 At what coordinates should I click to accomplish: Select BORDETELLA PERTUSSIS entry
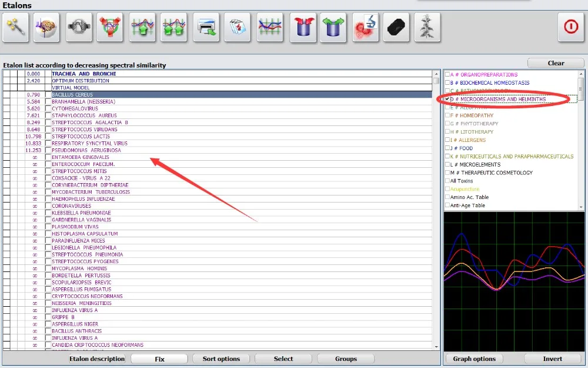point(81,275)
